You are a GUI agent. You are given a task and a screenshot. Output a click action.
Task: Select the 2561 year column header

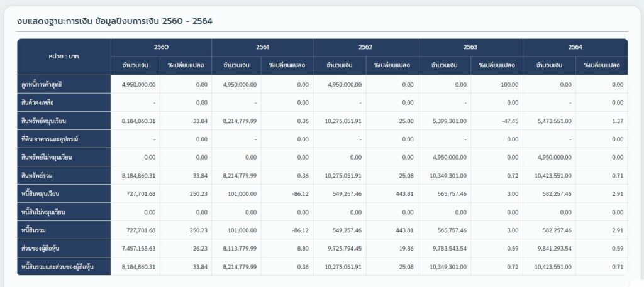tap(262, 47)
